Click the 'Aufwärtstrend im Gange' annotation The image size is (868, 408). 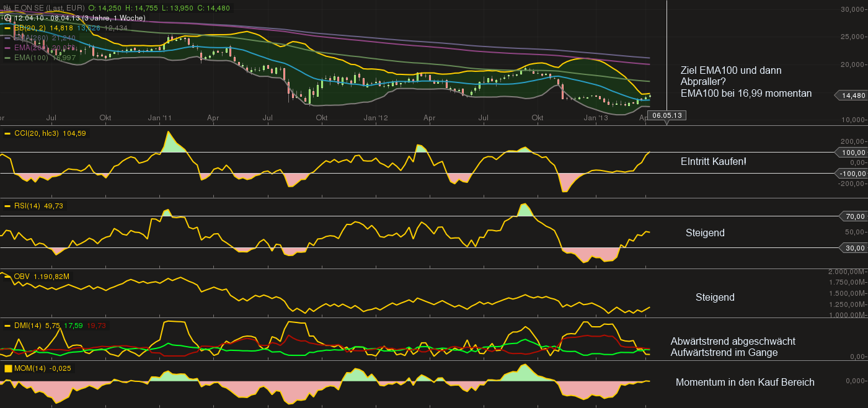[724, 353]
